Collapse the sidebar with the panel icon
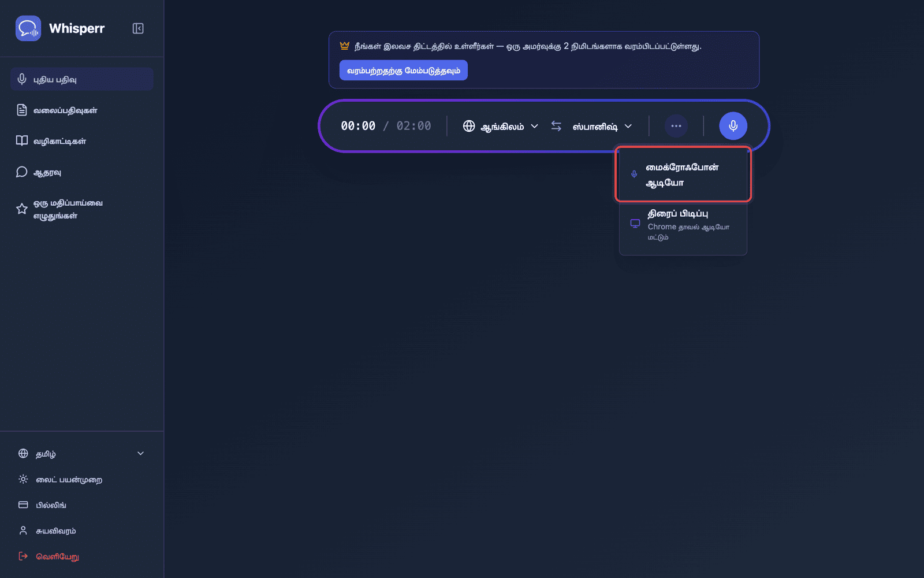The height and width of the screenshot is (578, 924). 138,28
